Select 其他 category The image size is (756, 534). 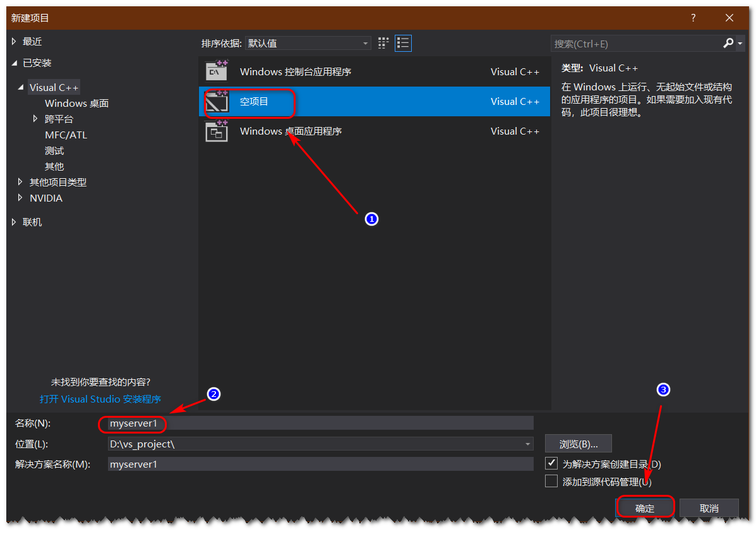click(54, 166)
